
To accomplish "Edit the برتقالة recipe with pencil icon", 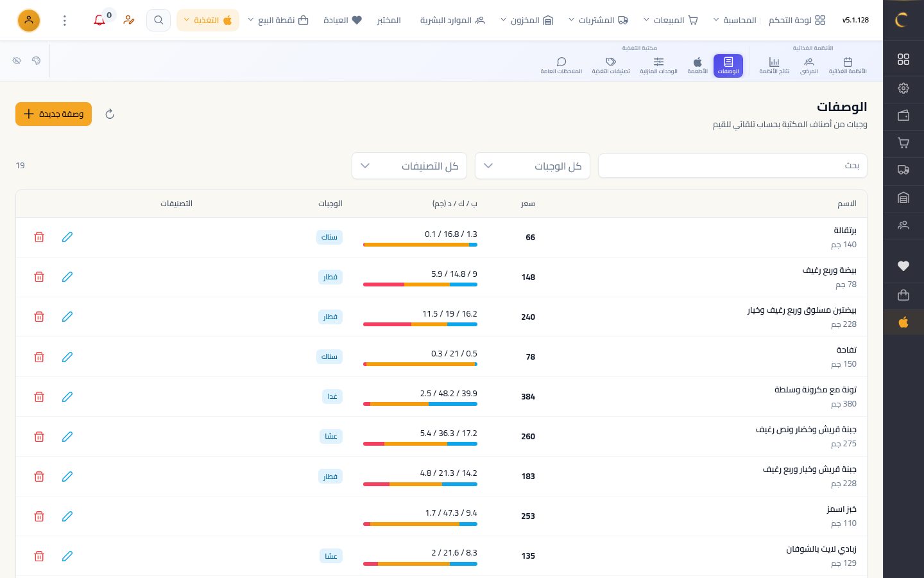I will (67, 237).
